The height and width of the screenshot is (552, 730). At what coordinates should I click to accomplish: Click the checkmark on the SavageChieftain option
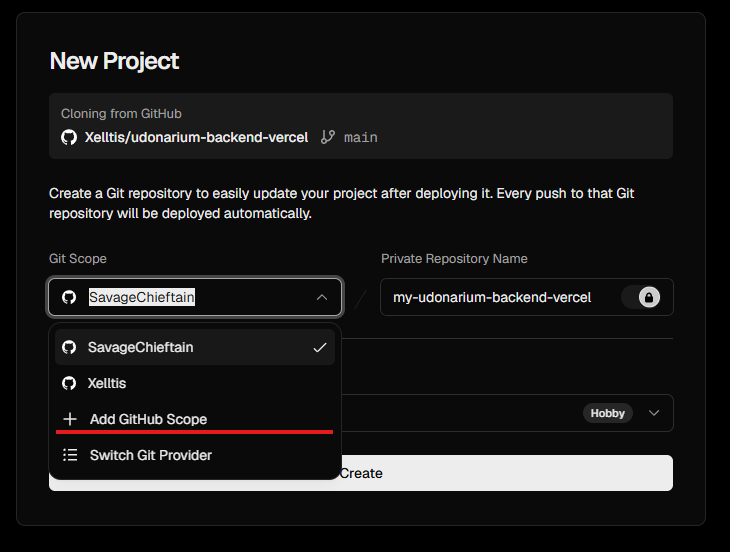pyautogui.click(x=320, y=347)
